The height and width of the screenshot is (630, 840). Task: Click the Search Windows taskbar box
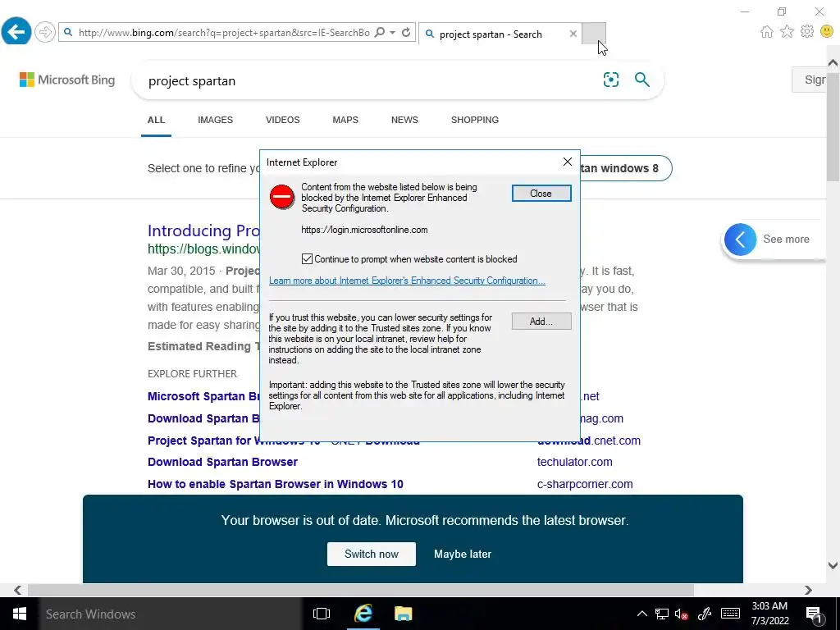pos(171,614)
